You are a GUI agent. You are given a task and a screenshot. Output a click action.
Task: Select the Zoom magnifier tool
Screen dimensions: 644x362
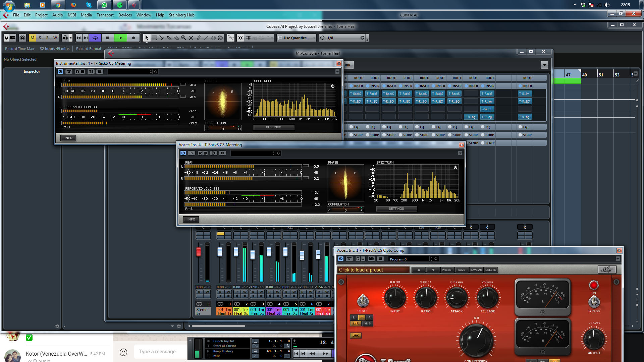(x=184, y=38)
